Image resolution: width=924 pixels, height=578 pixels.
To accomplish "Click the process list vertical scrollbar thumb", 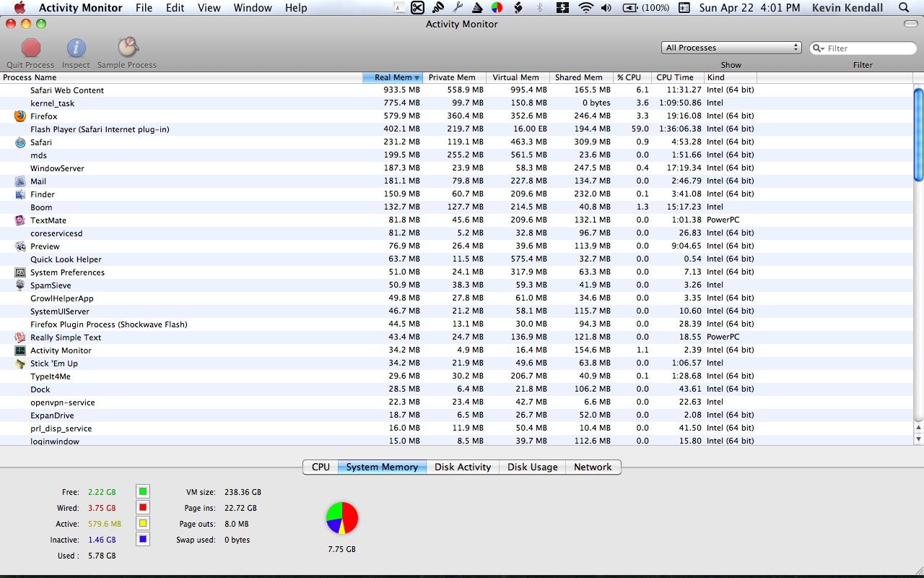I will (918, 134).
